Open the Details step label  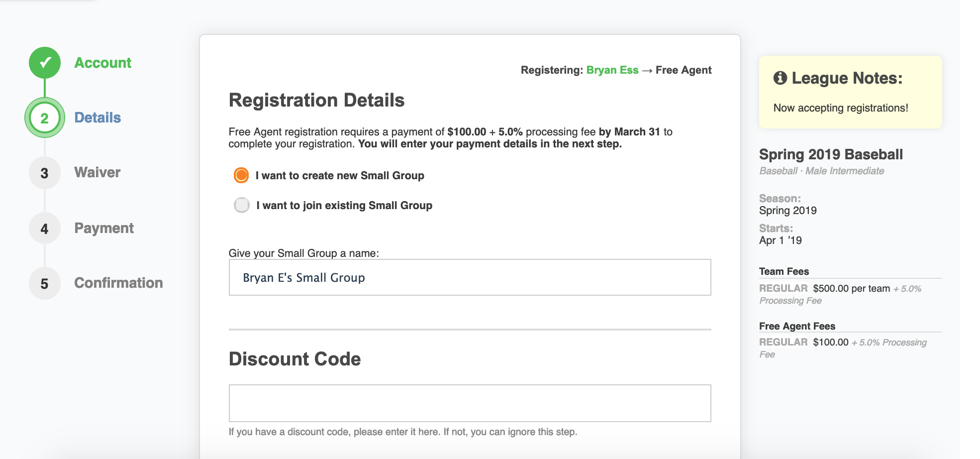98,117
